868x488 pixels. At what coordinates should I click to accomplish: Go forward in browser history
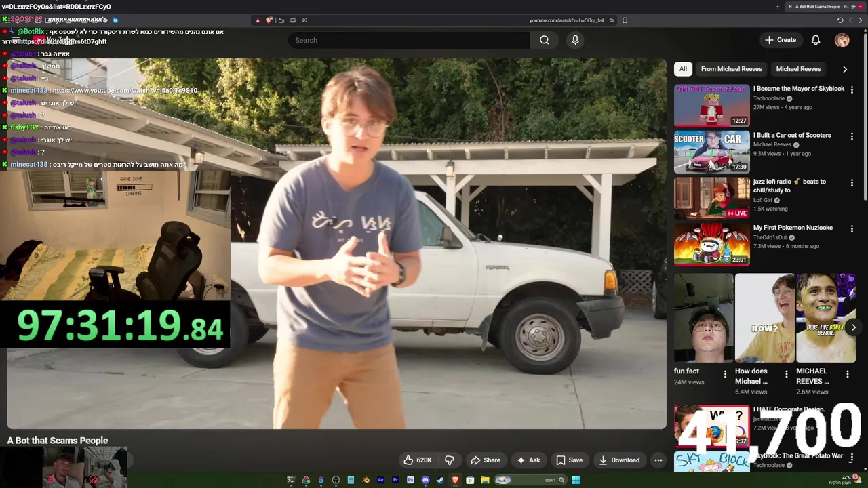[x=850, y=20]
